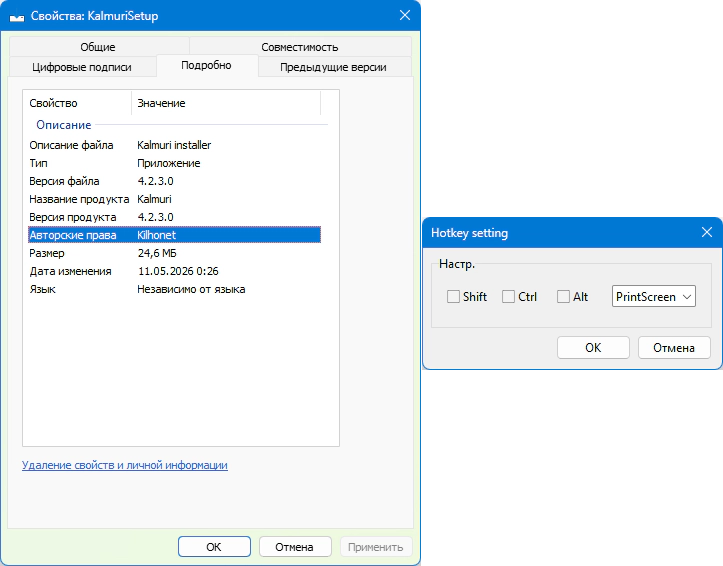
Task: Click the Kalmuri installer value
Action: coord(174,145)
